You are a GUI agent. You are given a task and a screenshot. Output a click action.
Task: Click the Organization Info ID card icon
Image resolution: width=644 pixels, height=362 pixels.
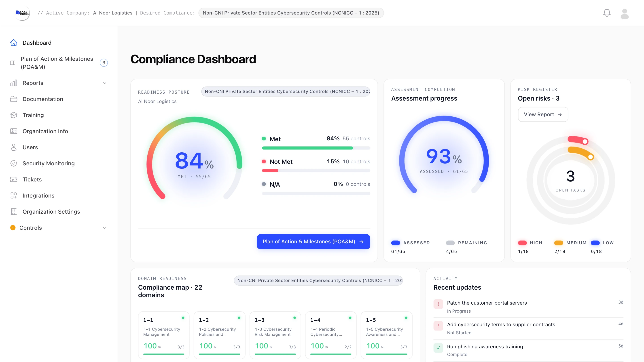click(x=13, y=131)
